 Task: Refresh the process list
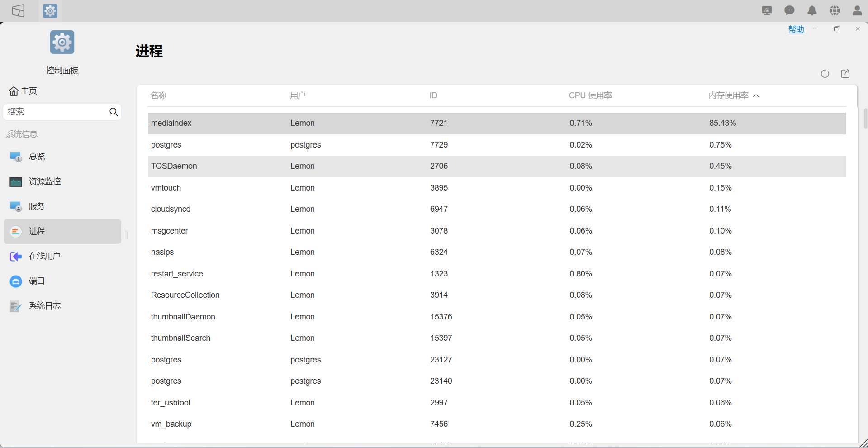(x=825, y=74)
